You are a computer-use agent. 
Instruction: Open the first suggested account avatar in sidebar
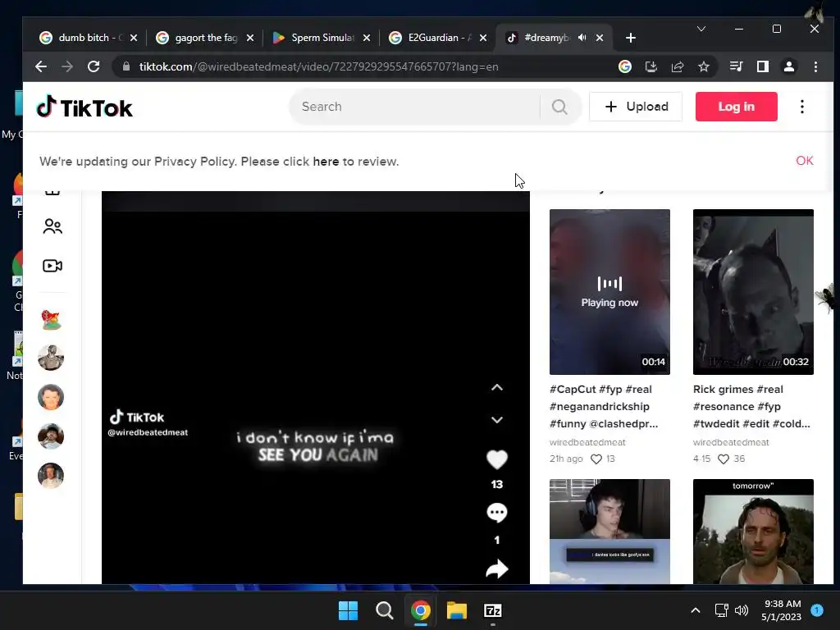[51, 319]
